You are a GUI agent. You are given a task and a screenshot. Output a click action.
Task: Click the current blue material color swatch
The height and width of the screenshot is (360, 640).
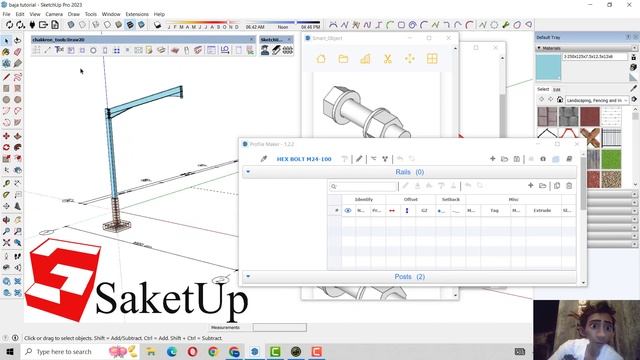coord(548,67)
